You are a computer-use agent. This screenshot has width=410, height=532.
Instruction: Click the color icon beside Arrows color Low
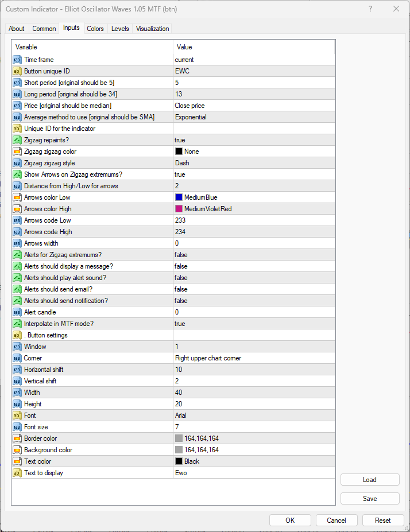pos(17,197)
